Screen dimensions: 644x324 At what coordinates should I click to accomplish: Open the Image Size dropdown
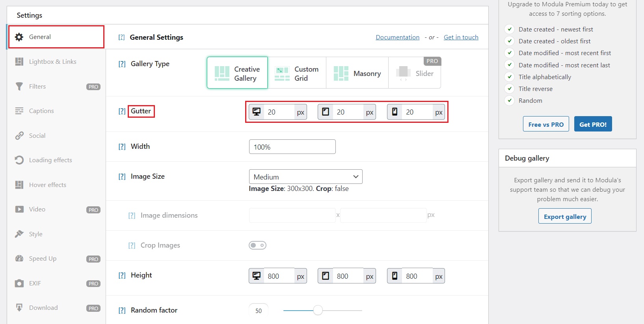pos(305,177)
